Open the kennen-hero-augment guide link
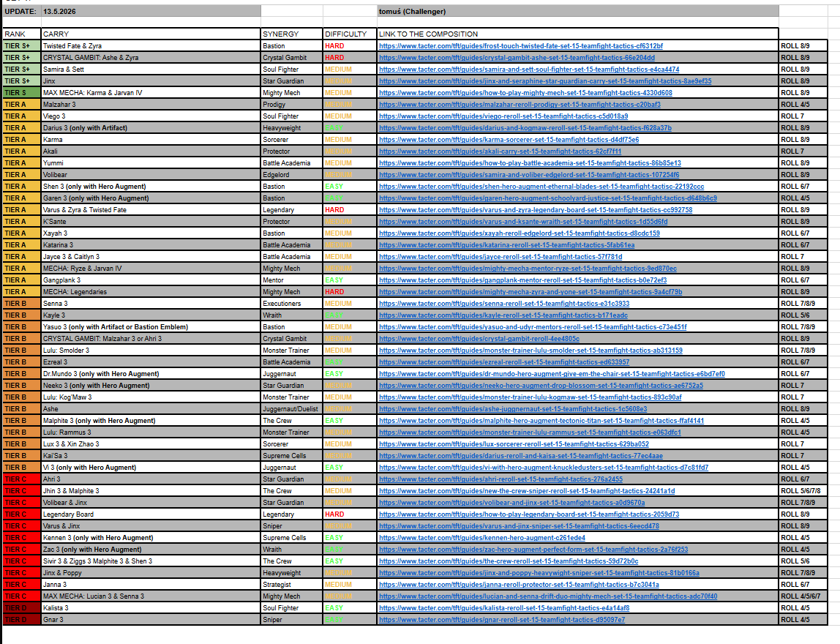 [x=481, y=538]
